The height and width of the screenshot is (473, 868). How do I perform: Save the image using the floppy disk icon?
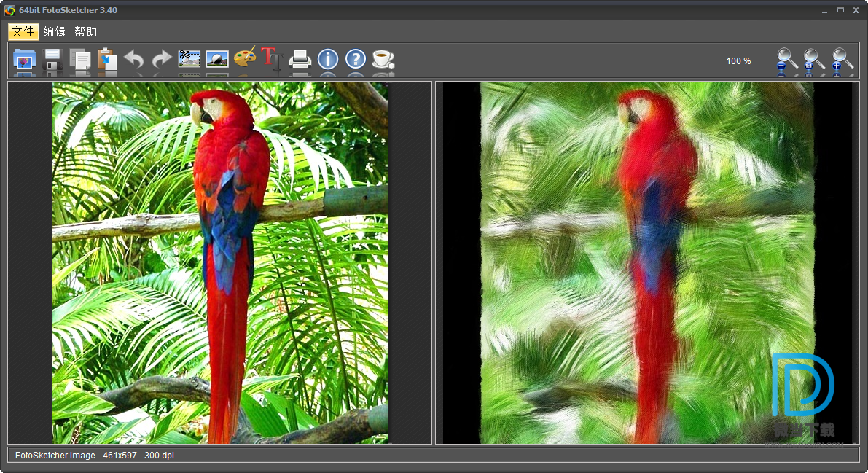click(53, 60)
